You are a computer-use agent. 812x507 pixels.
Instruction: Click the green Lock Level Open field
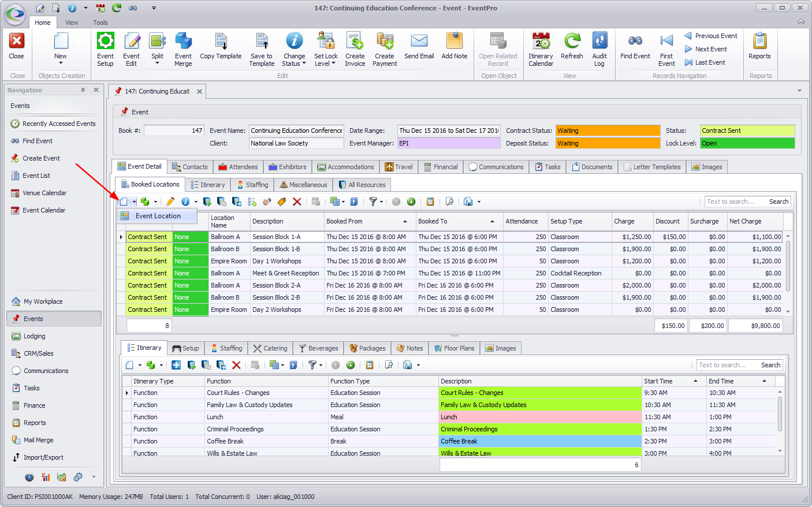[747, 143]
